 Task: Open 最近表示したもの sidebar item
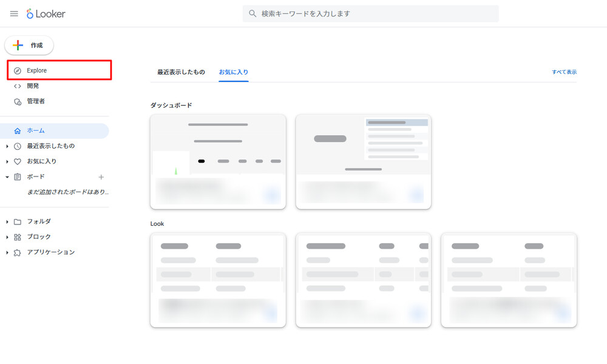tap(51, 146)
